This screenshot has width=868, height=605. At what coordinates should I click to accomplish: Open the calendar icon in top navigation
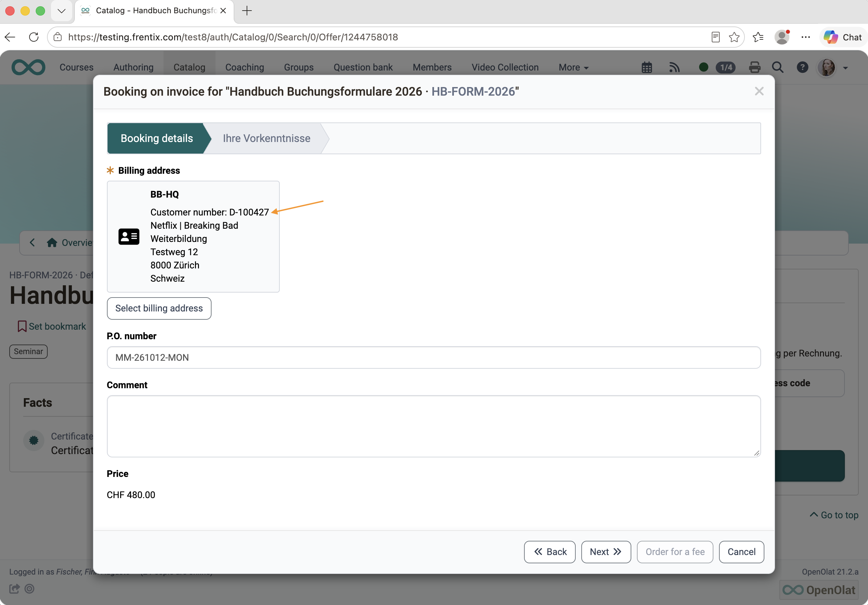[x=647, y=68]
